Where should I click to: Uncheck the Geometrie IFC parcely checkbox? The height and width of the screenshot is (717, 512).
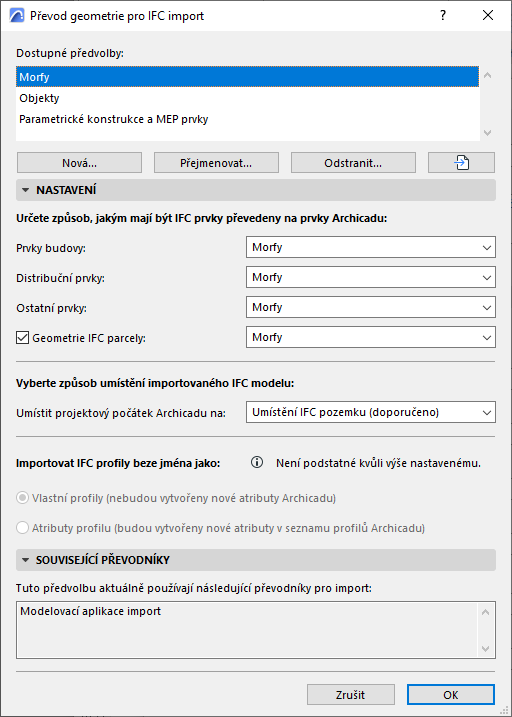22,338
